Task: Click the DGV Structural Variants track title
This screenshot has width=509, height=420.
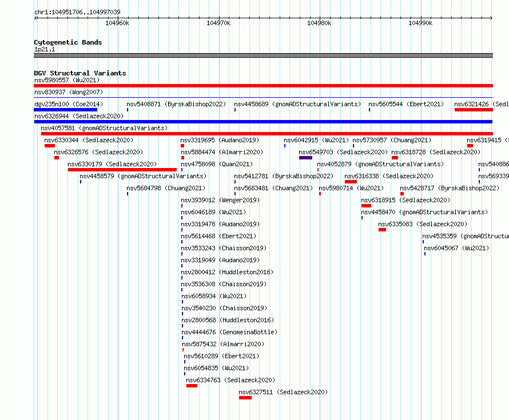Action: click(80, 73)
